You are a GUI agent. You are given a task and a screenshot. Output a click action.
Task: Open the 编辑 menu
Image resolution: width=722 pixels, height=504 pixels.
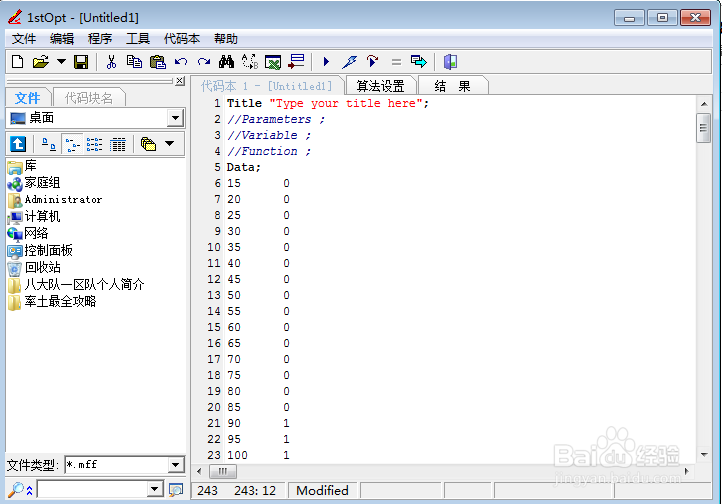pyautogui.click(x=62, y=39)
